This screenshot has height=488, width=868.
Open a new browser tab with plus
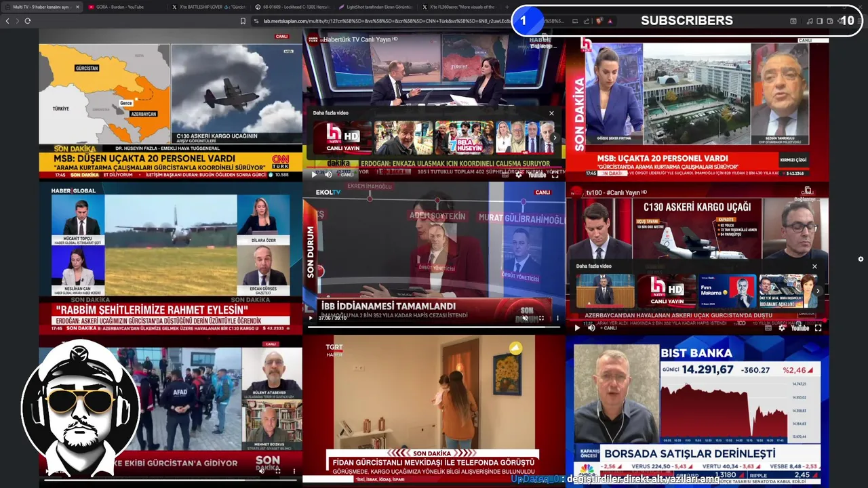[507, 7]
